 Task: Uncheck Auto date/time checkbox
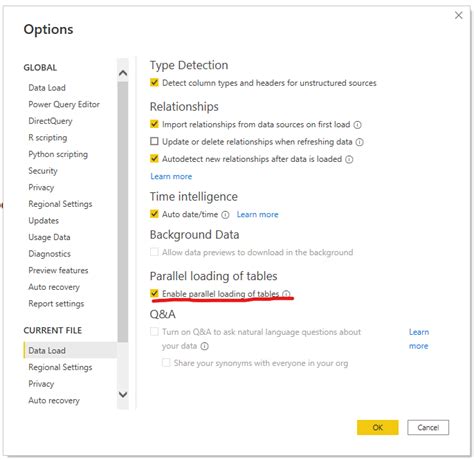click(154, 214)
